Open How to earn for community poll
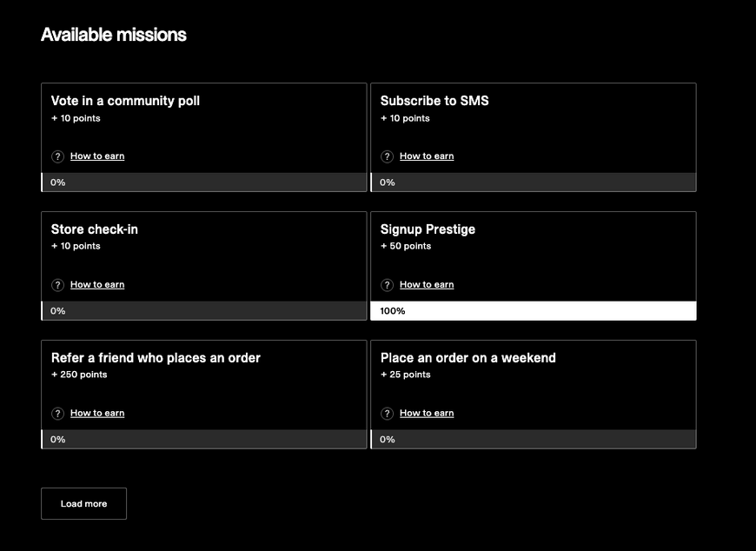Image resolution: width=756 pixels, height=551 pixels. click(97, 156)
